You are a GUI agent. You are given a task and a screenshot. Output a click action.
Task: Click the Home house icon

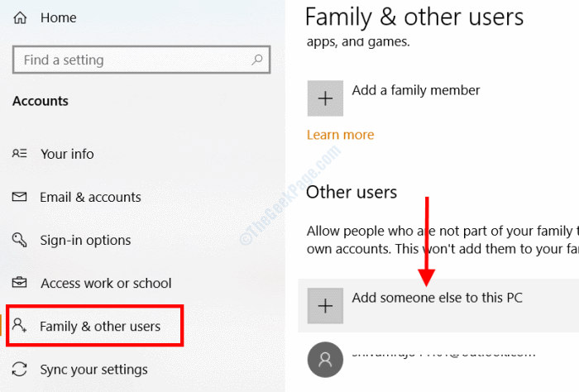click(x=21, y=17)
